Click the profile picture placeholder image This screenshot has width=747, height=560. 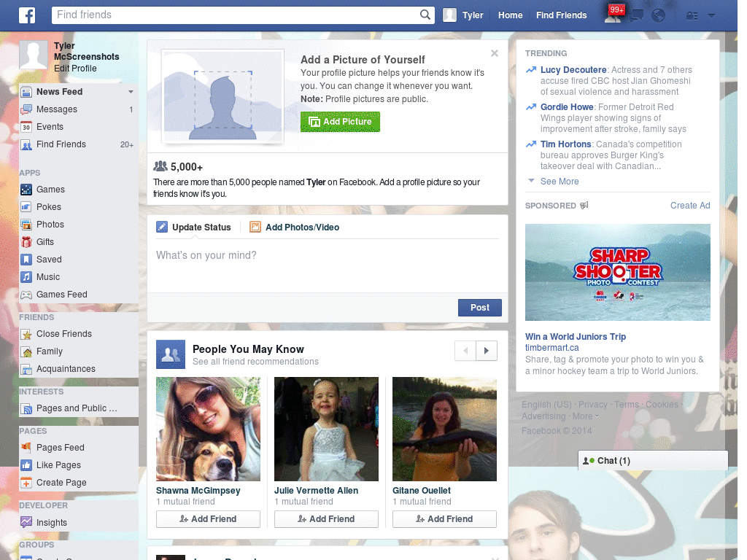(x=223, y=97)
